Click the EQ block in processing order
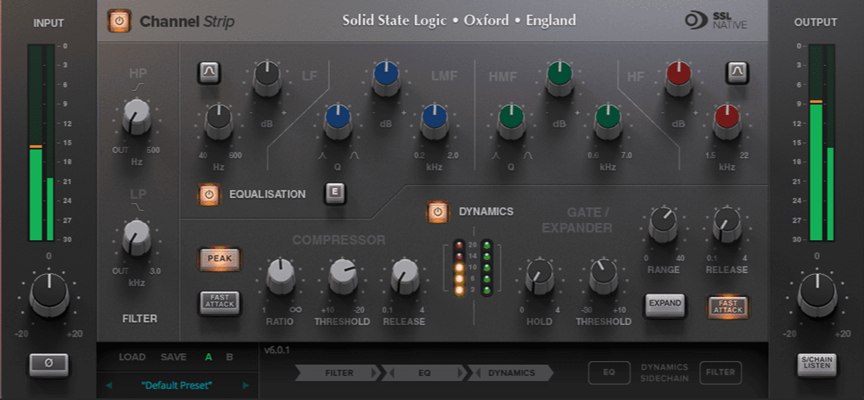The image size is (864, 400). click(424, 373)
